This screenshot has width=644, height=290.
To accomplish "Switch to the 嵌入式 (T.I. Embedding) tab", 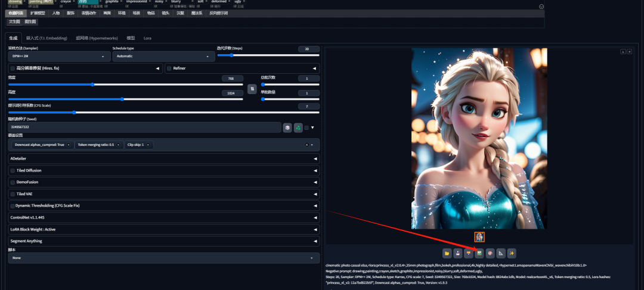I will [47, 38].
